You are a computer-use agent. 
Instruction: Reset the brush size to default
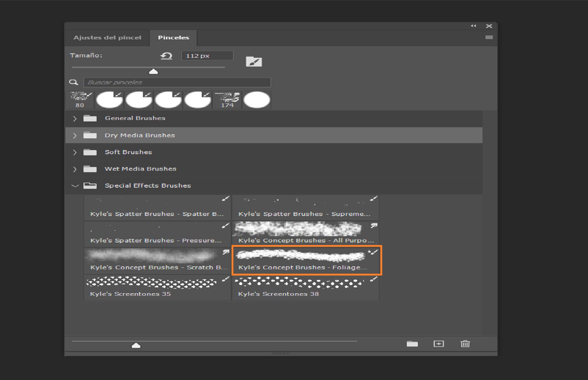pyautogui.click(x=166, y=56)
